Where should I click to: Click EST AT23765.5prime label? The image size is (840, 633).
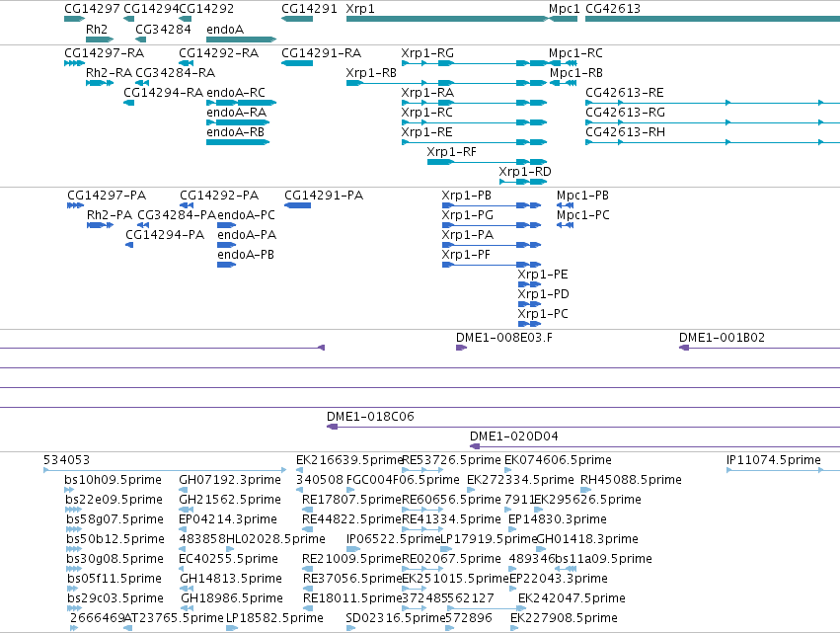point(174,618)
